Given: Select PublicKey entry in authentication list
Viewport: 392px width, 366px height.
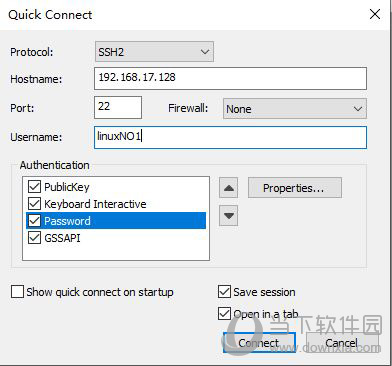Looking at the screenshot, I should point(67,187).
